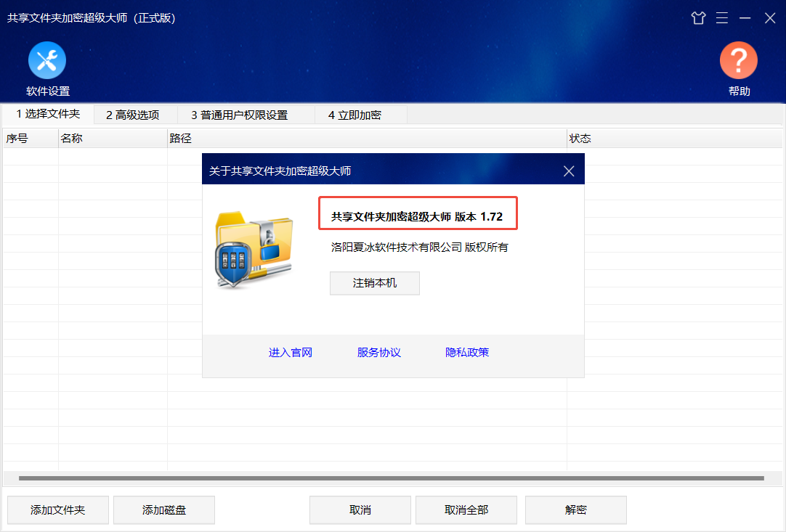Click the skin (shirt) icon in title bar

point(698,18)
